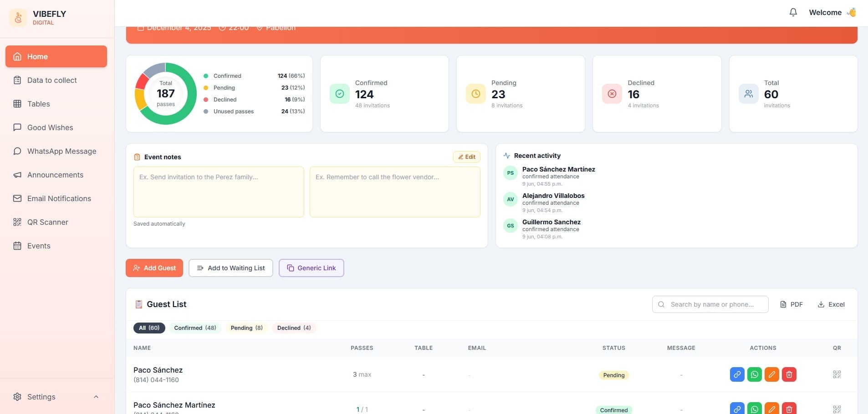Click the Add Guest button
The height and width of the screenshot is (414, 868).
[x=154, y=268]
